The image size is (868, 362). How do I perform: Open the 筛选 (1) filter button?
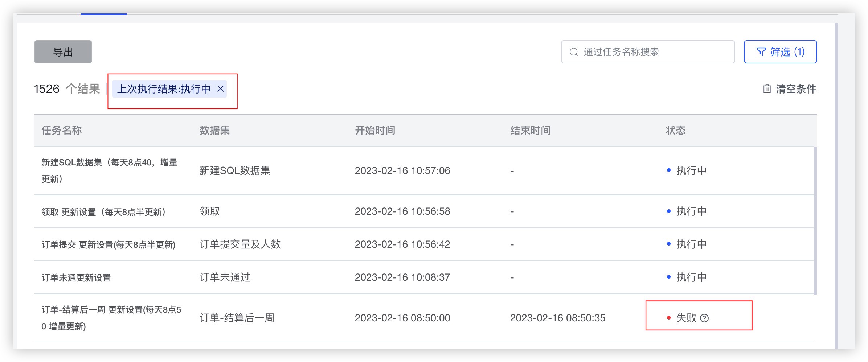[x=780, y=52]
